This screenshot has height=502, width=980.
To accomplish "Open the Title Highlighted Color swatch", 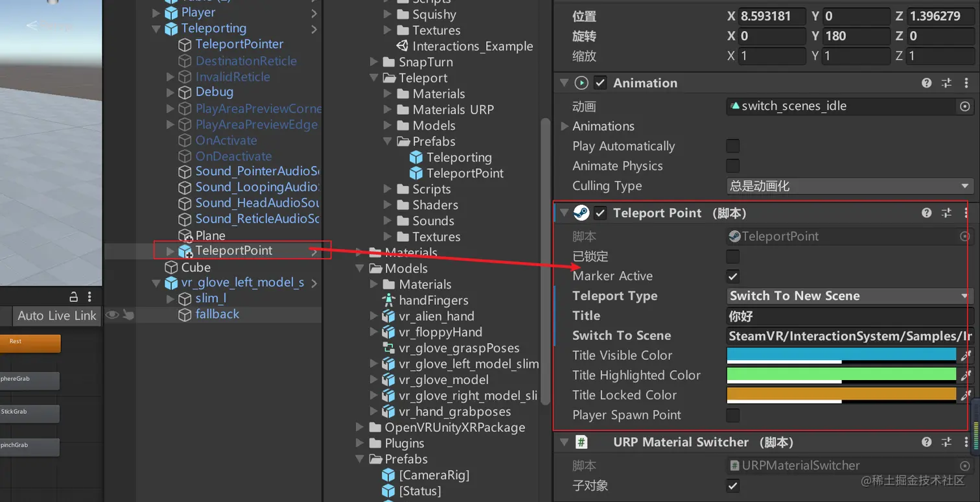I will pyautogui.click(x=841, y=375).
